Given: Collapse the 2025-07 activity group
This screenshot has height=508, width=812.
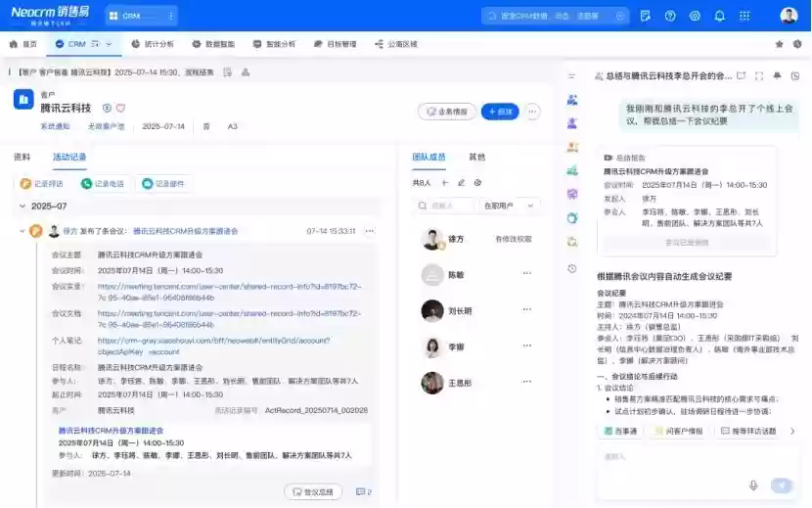Looking at the screenshot, I should (x=22, y=207).
